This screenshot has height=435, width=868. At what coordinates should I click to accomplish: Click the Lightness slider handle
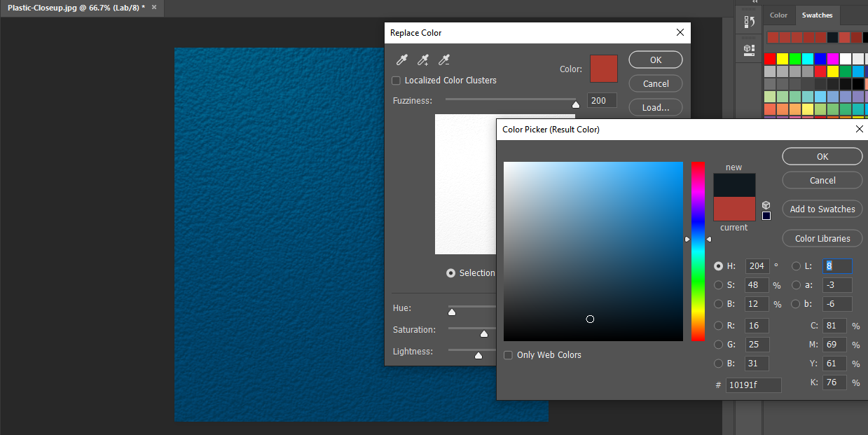tap(478, 355)
